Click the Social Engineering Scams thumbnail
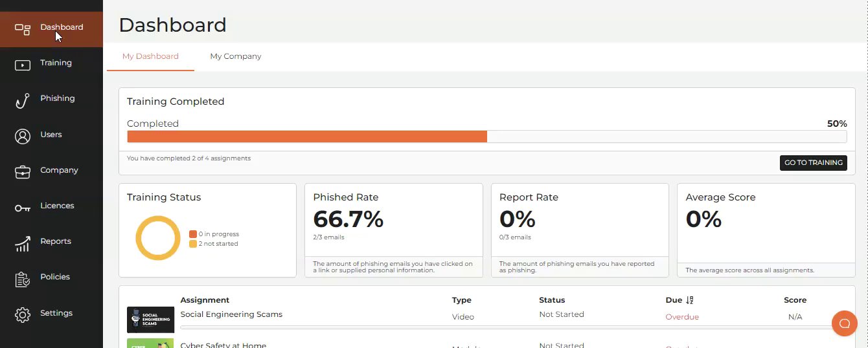 (150, 320)
